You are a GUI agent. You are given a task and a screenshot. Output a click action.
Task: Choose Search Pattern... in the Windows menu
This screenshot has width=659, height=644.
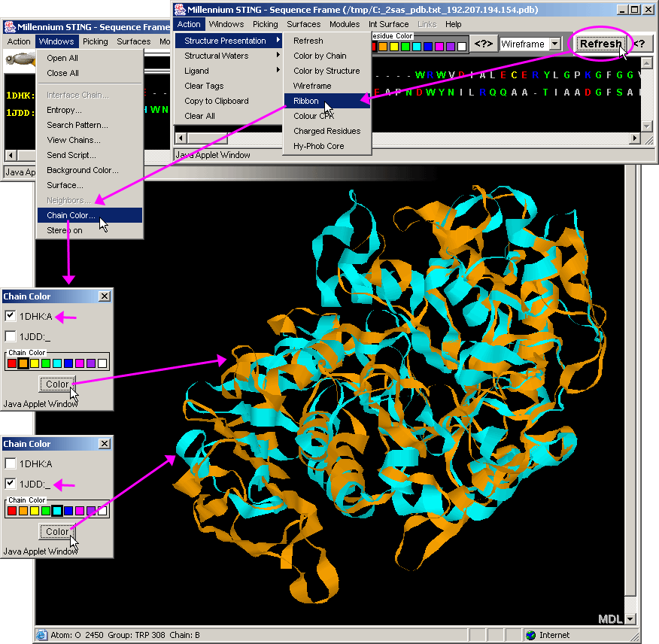90,126
